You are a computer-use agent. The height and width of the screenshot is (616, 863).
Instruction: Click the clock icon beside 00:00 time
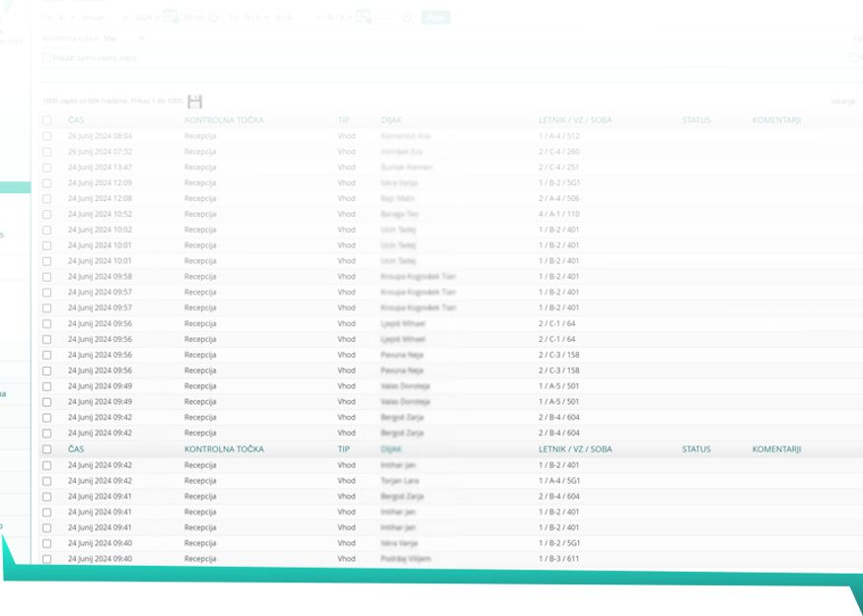(214, 18)
